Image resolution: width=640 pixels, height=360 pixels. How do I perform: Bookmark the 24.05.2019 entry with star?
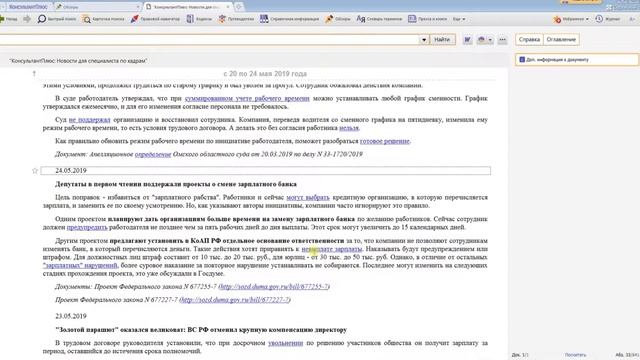point(35,171)
